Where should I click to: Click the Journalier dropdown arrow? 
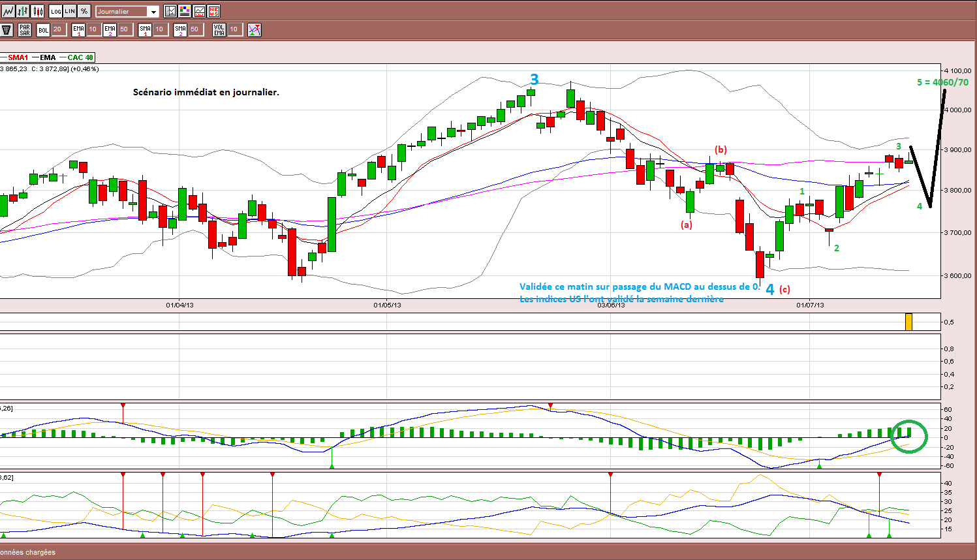153,12
